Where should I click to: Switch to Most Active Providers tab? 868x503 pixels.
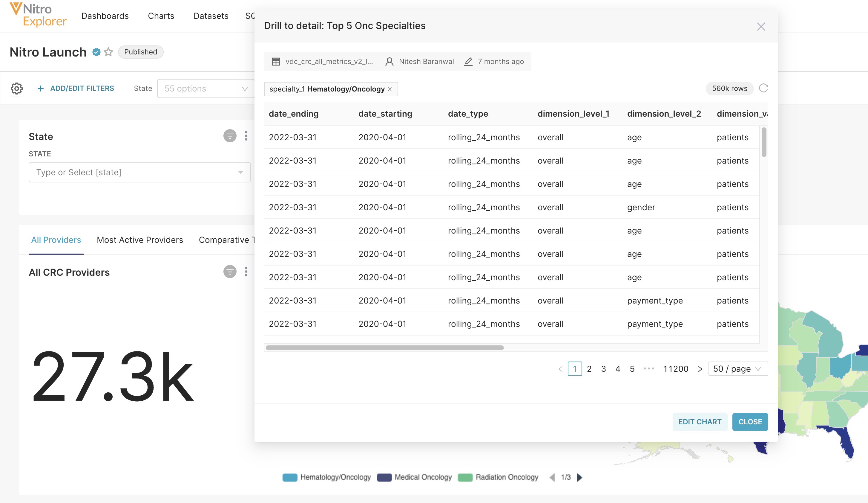(x=140, y=240)
